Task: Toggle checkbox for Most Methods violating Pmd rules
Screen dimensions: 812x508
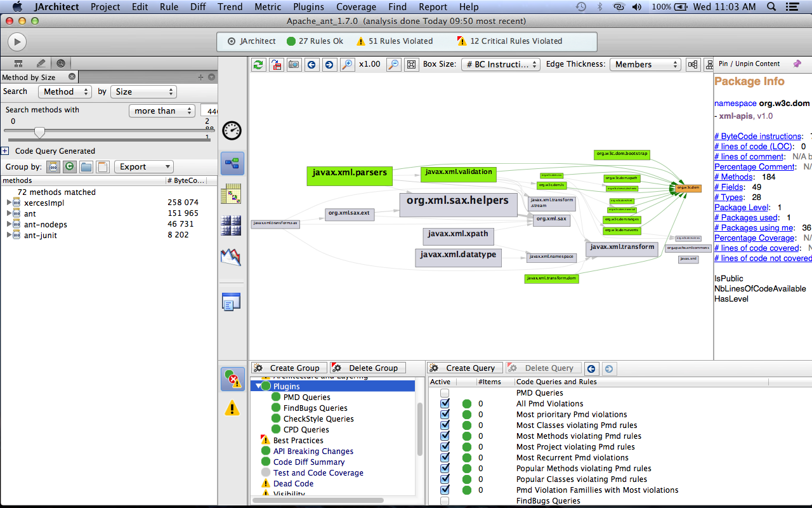Action: coord(445,436)
